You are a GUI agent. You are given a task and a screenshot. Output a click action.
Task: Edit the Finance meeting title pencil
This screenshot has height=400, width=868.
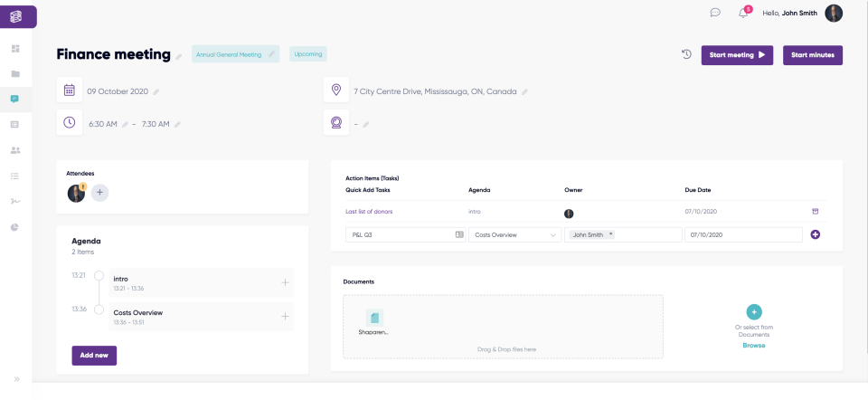(179, 56)
